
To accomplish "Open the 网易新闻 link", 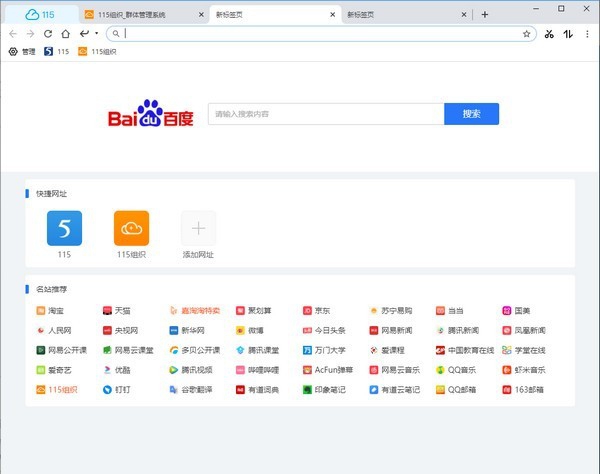I will (x=391, y=331).
